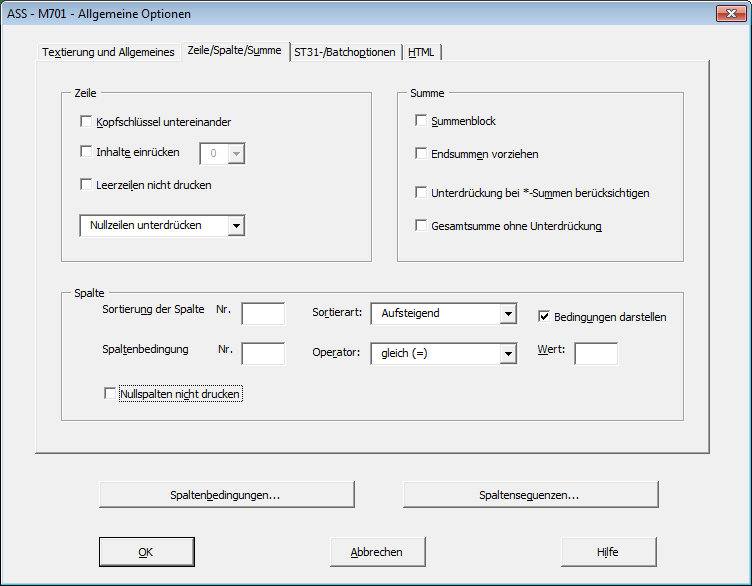The width and height of the screenshot is (752, 586).
Task: Expand the Nullzeilen unterdrücken dropdown
Action: [236, 226]
